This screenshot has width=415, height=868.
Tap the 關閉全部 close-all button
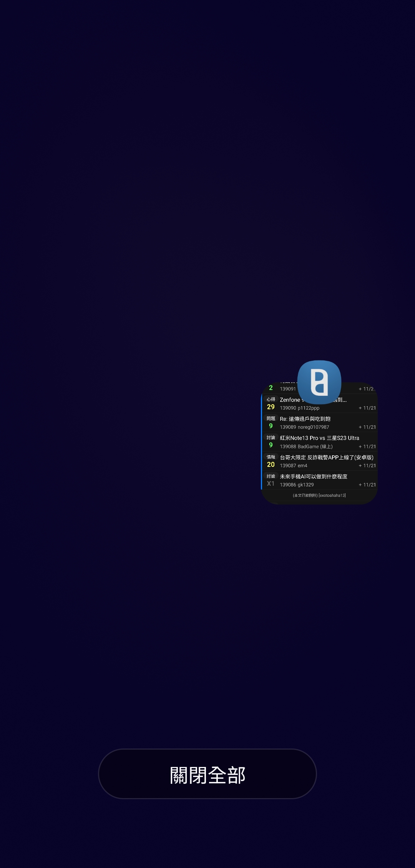(207, 773)
